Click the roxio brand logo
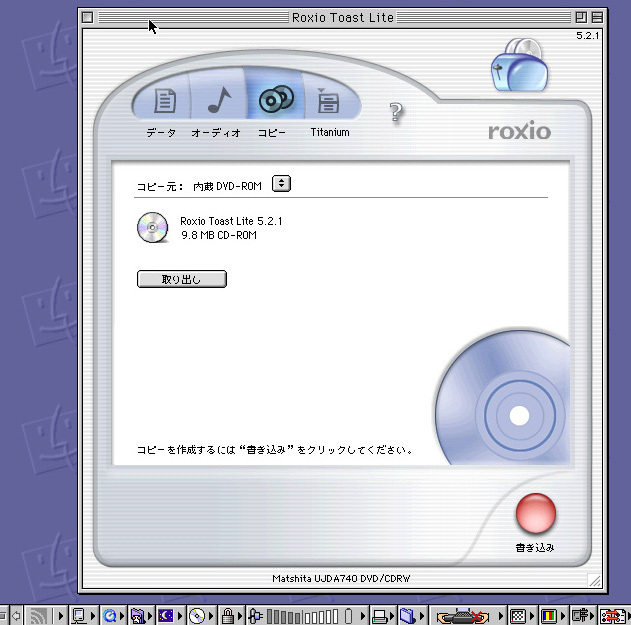This screenshot has height=625, width=631. pyautogui.click(x=520, y=131)
